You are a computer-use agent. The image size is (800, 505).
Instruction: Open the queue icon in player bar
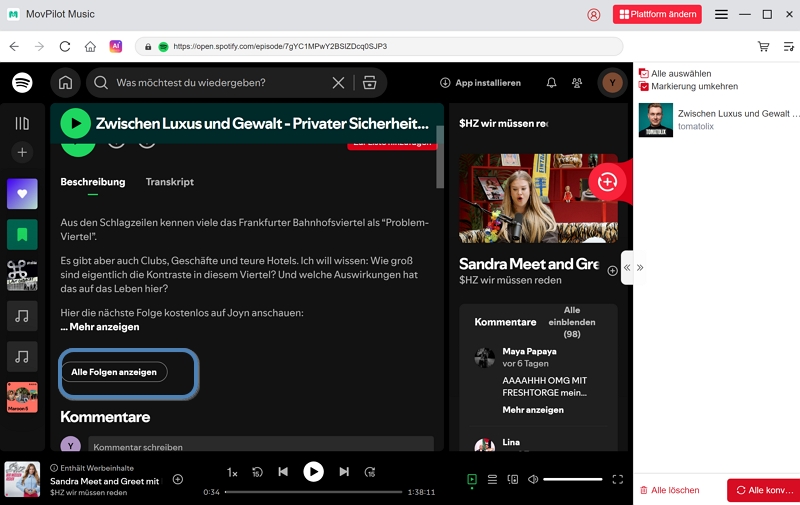492,479
